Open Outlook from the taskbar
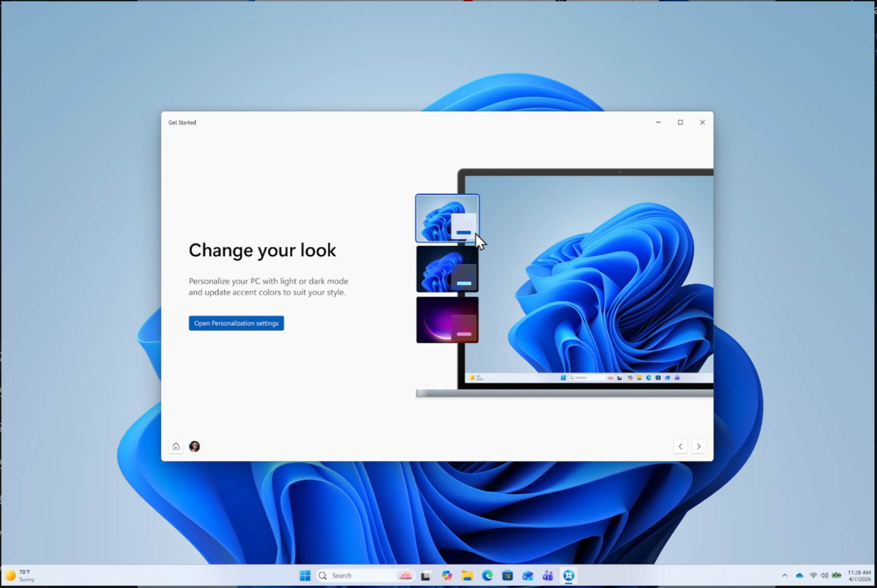The height and width of the screenshot is (588, 877). tap(528, 576)
